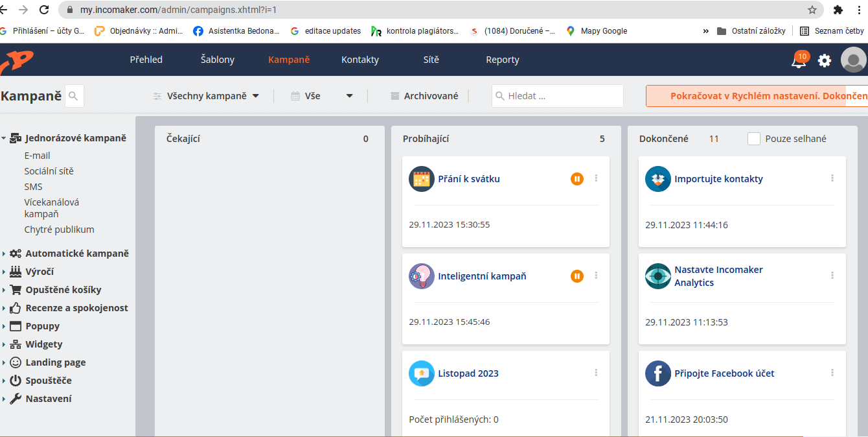The width and height of the screenshot is (868, 437).
Task: Toggle pause on Inteligentní kampaň
Action: (577, 276)
